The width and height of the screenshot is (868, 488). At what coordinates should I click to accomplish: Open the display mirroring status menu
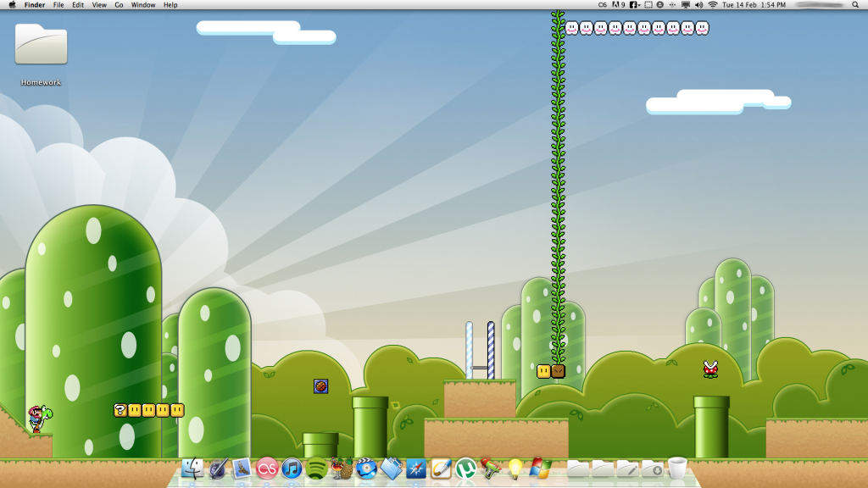[x=685, y=5]
